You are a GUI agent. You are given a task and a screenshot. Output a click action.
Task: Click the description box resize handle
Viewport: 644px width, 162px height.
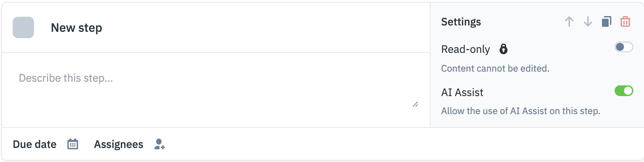click(x=415, y=104)
